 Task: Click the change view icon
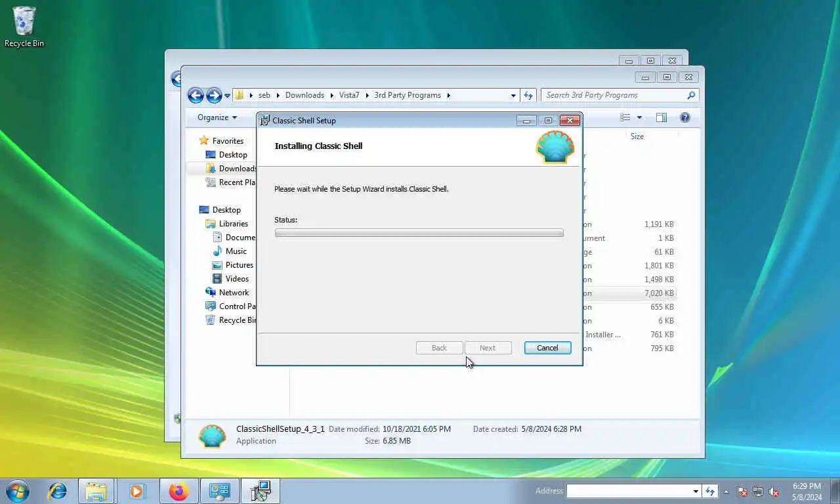625,117
